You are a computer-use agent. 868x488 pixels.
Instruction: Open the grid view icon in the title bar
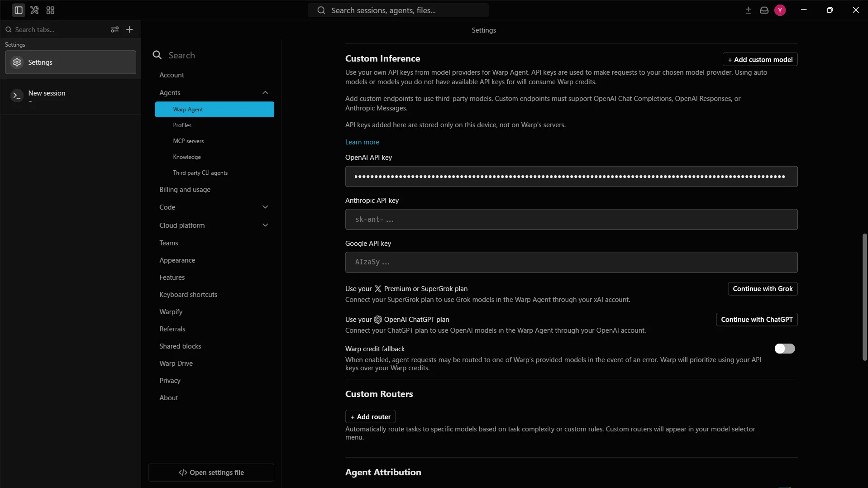[50, 10]
